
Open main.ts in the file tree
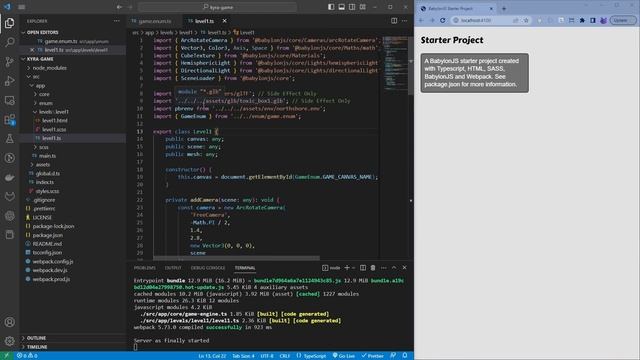coord(47,156)
